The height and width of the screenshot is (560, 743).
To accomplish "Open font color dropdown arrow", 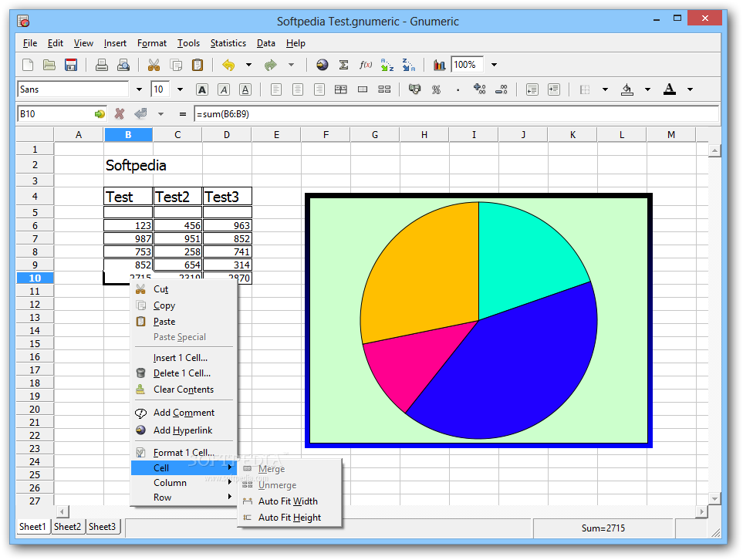I will coord(690,89).
